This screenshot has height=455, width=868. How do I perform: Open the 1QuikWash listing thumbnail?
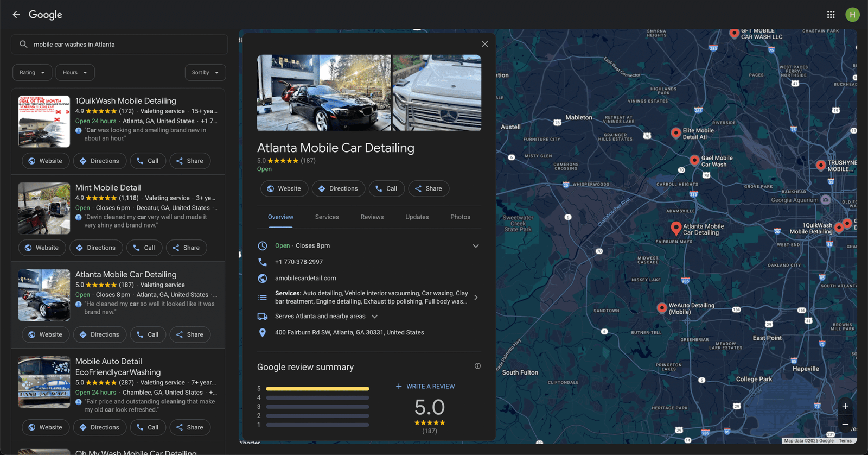click(x=44, y=122)
